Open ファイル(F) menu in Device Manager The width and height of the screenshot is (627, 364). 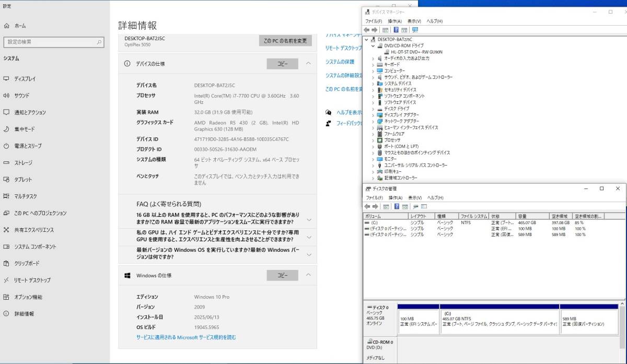point(373,21)
